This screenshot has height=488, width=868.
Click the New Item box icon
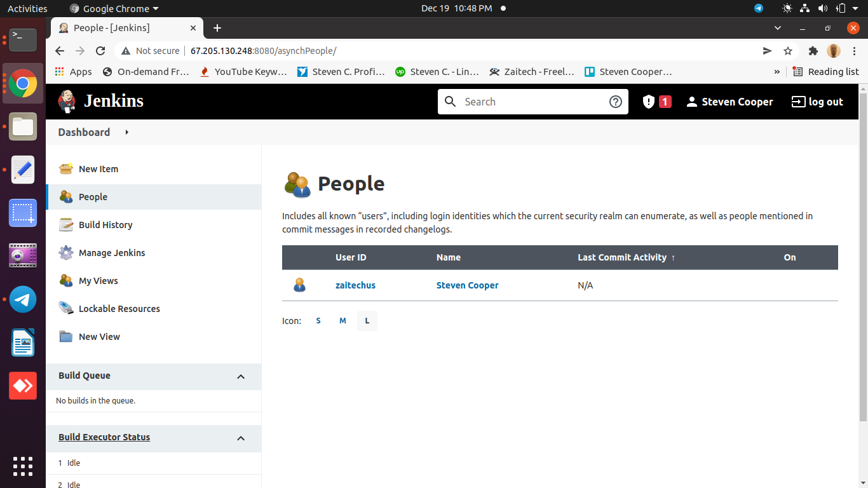66,169
